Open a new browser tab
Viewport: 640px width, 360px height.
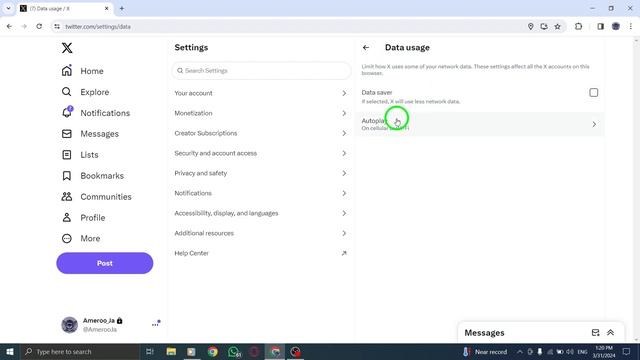pyautogui.click(x=122, y=8)
